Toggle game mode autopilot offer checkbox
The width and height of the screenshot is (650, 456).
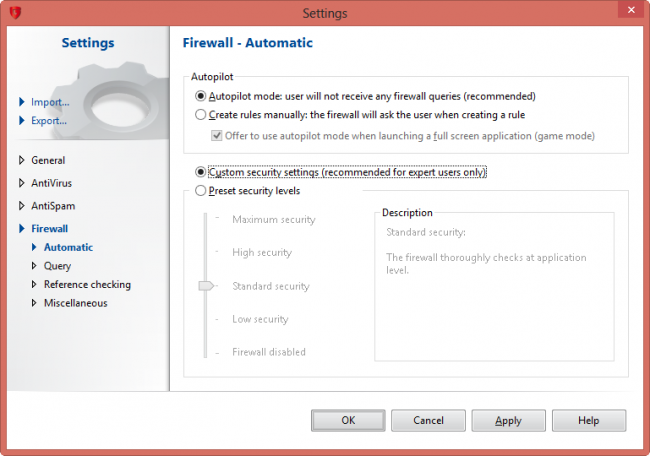pos(217,135)
